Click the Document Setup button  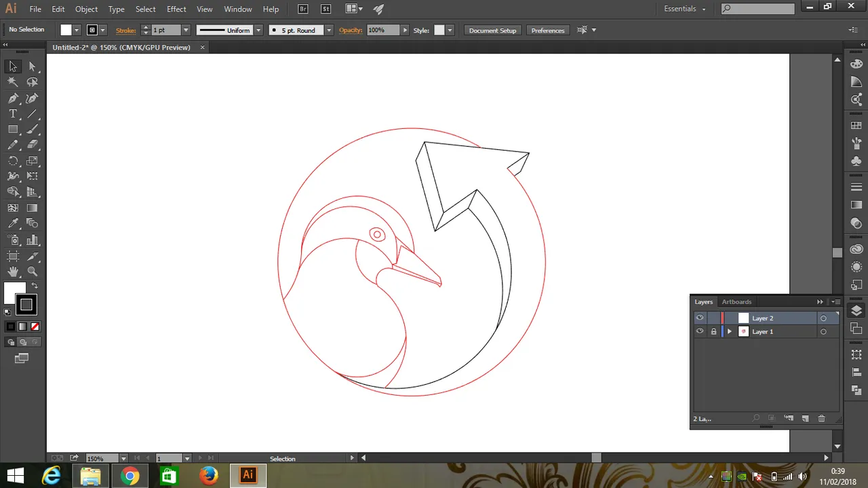492,30
